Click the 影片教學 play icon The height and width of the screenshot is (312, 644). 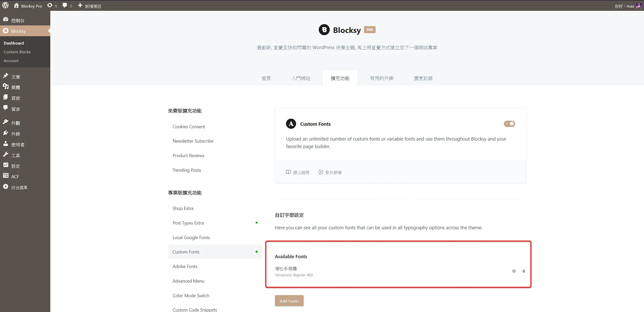tap(321, 172)
